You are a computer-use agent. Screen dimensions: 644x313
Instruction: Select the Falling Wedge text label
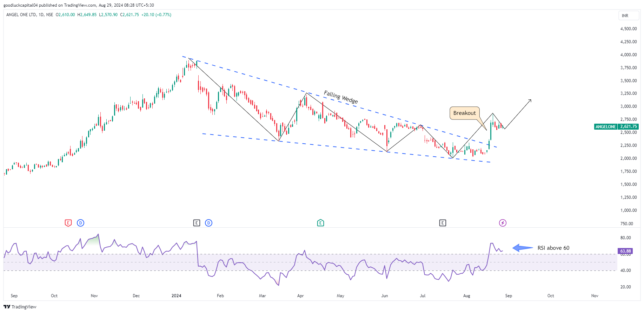coord(341,97)
